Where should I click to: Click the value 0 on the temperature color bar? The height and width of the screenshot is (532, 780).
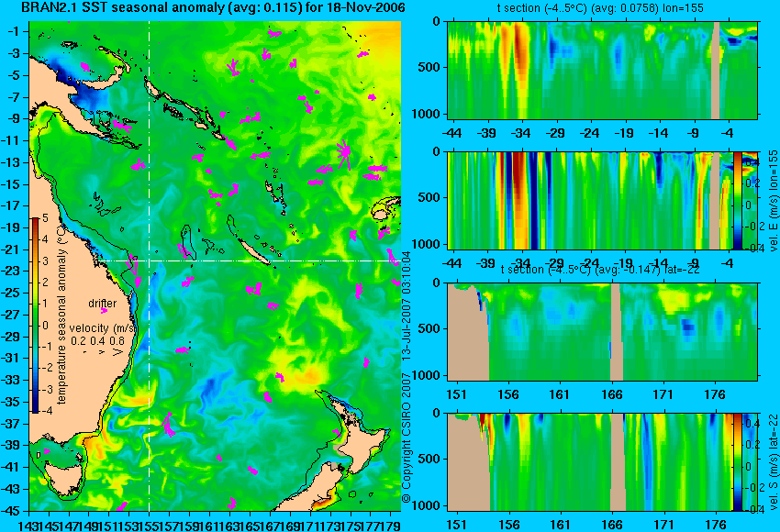(x=45, y=326)
